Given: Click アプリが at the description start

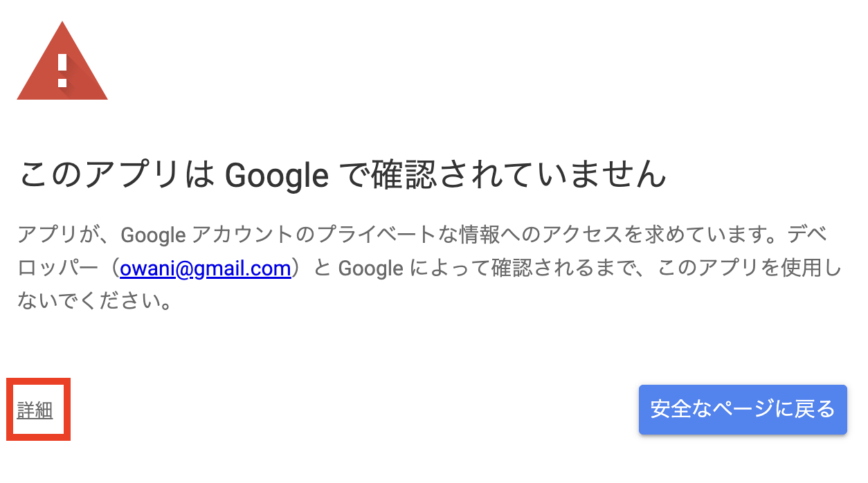Looking at the screenshot, I should tap(58, 235).
